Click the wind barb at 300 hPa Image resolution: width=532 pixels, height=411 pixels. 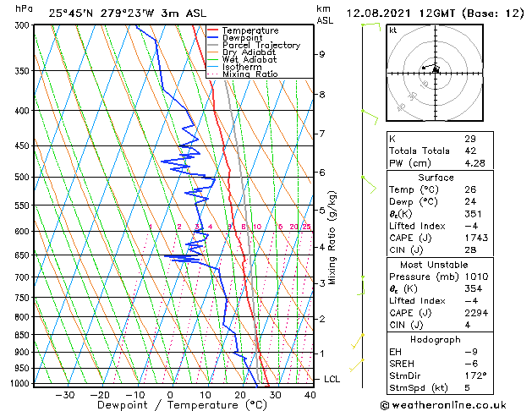click(371, 27)
